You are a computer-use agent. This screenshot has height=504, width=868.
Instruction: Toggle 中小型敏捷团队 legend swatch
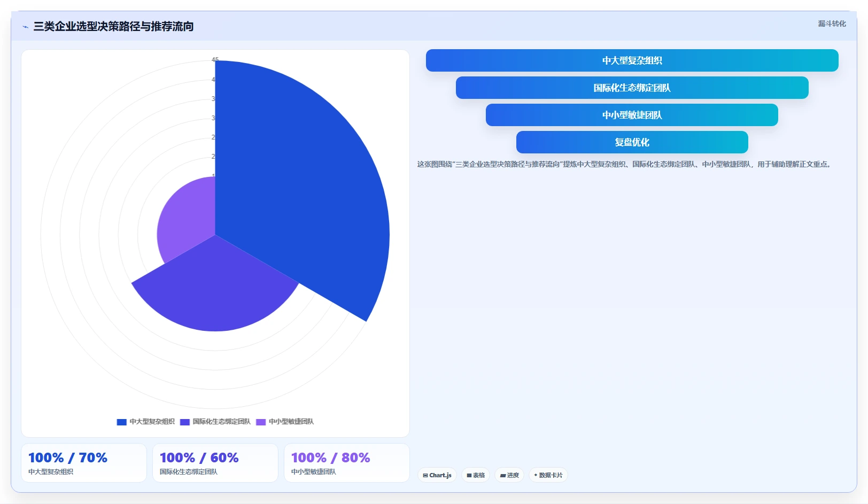tap(261, 422)
